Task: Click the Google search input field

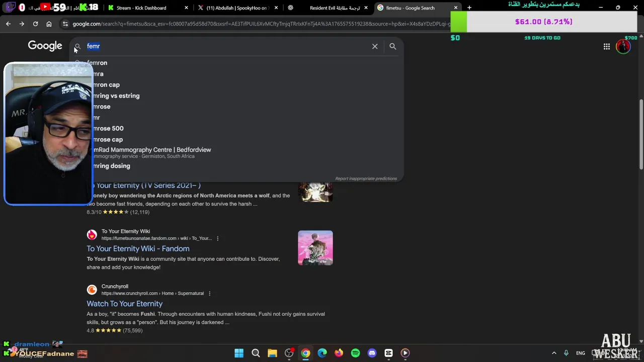Action: [x=226, y=46]
